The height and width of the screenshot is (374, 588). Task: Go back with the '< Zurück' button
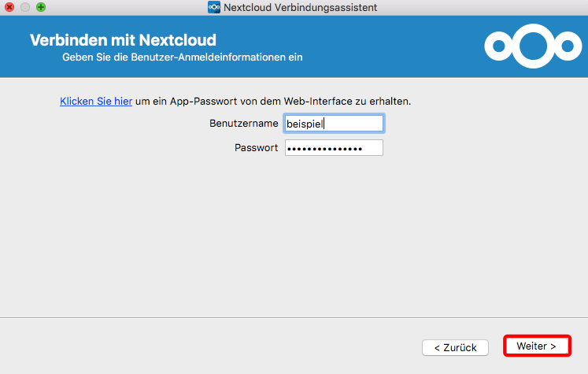(455, 348)
